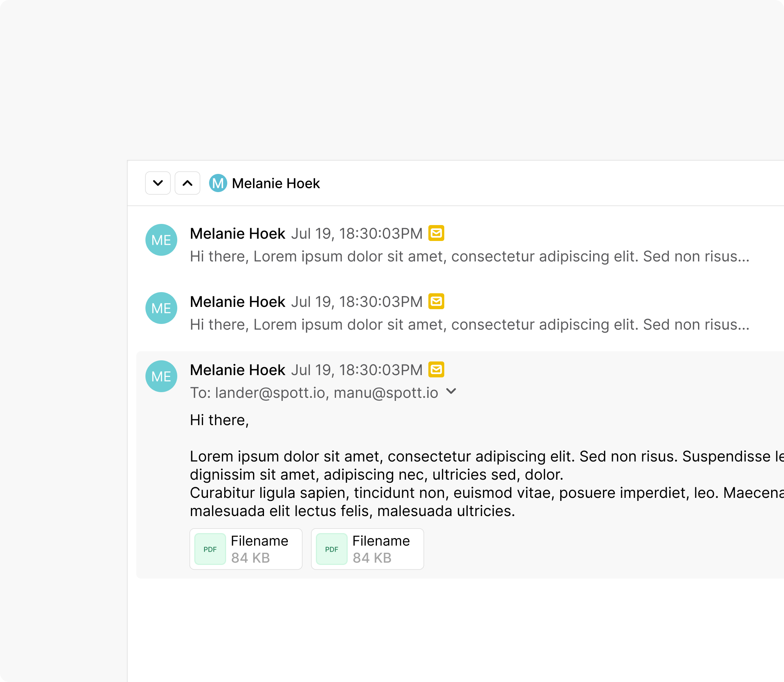This screenshot has width=784, height=682.
Task: Click the PDF icon on the first attachment
Action: 210,548
